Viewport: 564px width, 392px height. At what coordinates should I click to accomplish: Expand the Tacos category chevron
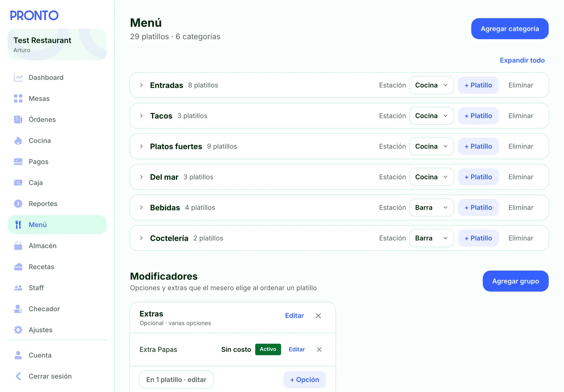141,116
